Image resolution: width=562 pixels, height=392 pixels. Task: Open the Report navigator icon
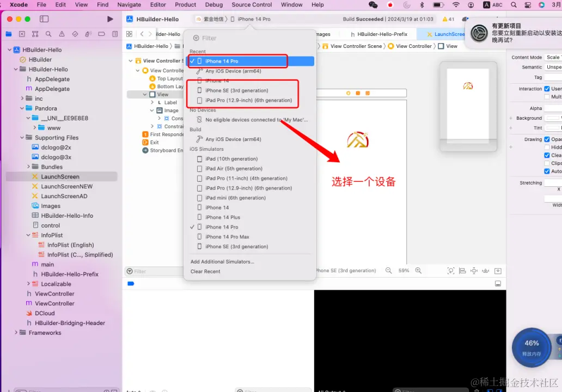click(115, 34)
